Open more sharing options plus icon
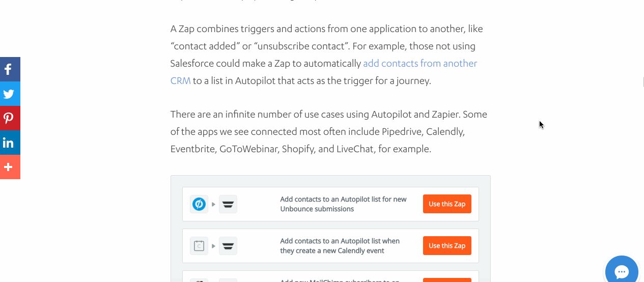The image size is (644, 282). coord(10,167)
